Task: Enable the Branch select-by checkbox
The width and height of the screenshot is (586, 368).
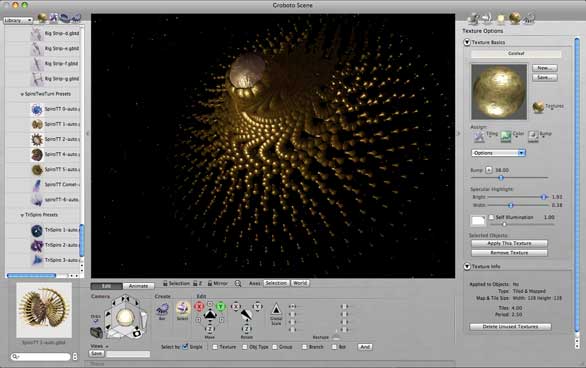Action: tap(305, 347)
